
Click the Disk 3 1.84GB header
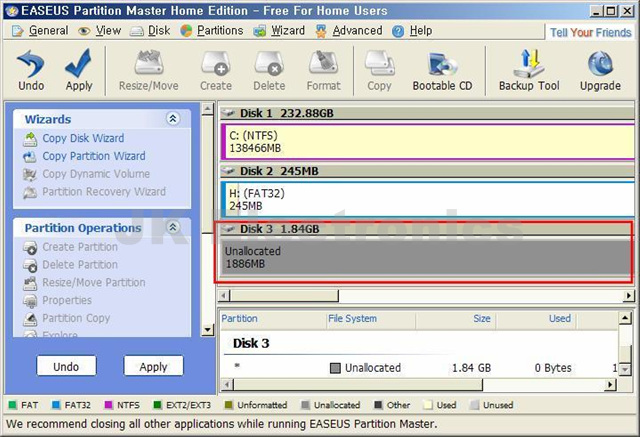click(x=426, y=229)
